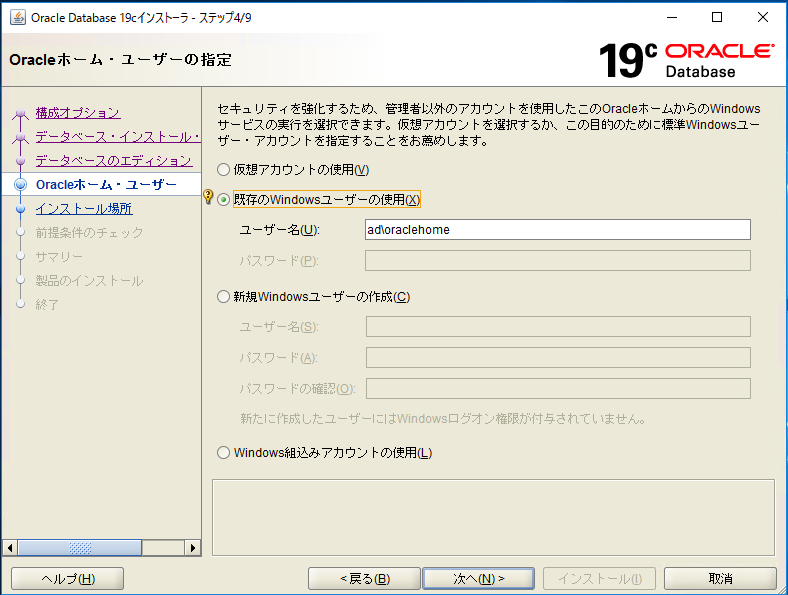Jump to インストール場所 step

[83, 208]
